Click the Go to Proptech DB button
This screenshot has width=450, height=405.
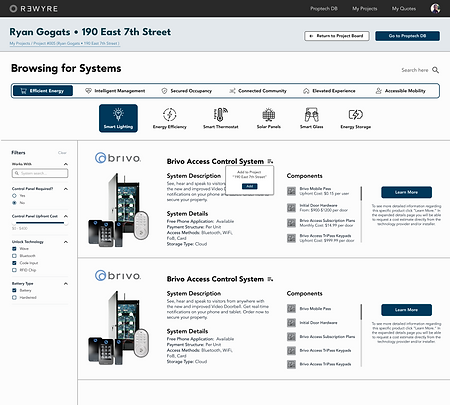407,36
